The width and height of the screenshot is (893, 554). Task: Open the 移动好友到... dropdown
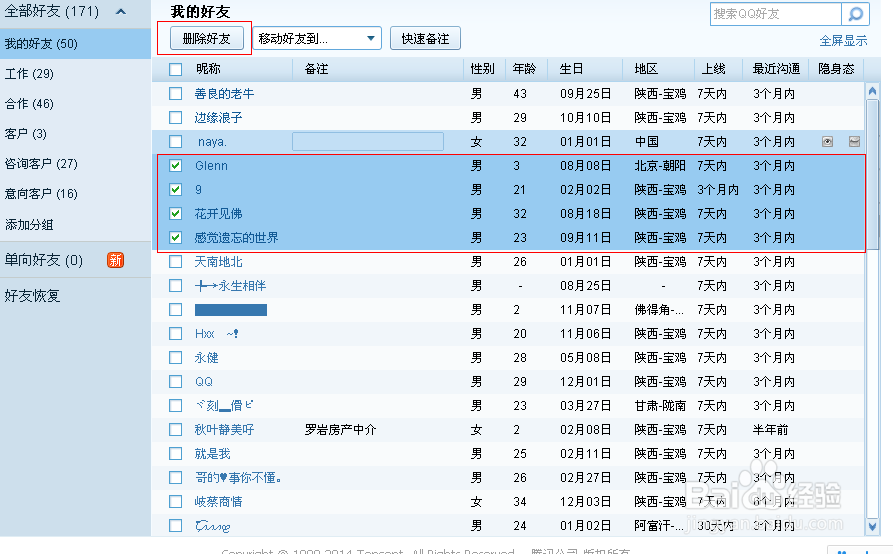coord(317,39)
